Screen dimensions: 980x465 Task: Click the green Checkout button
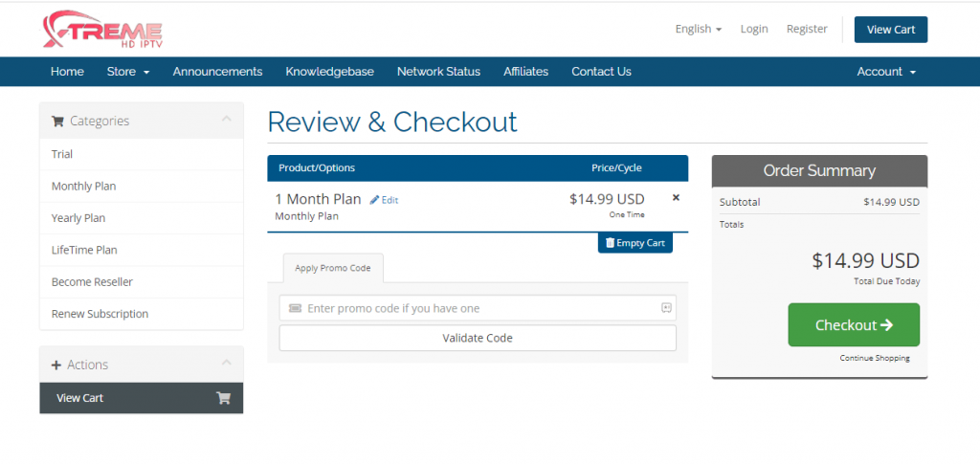pos(854,325)
